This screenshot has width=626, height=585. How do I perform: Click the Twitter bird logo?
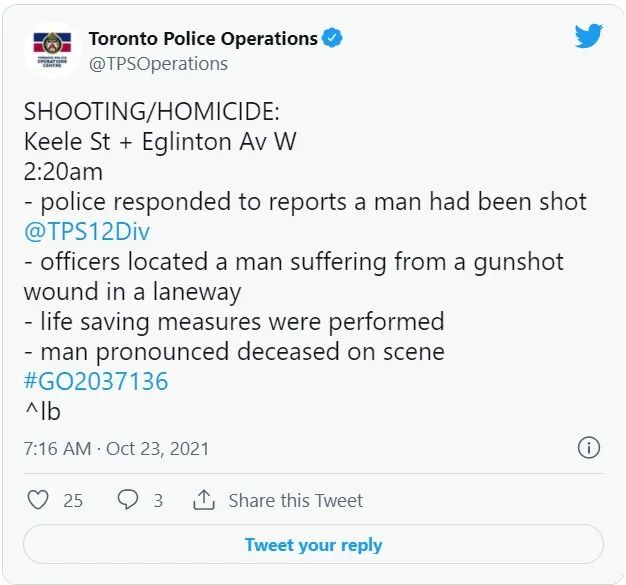[x=588, y=36]
